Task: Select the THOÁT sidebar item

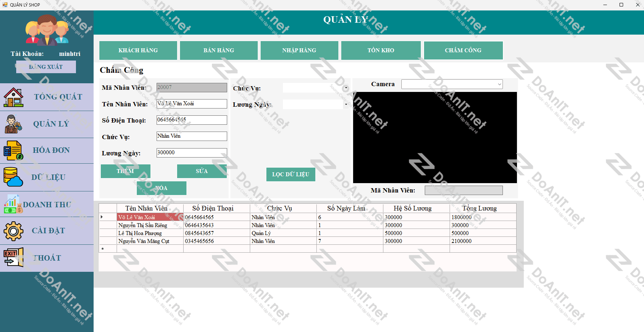Action: [x=47, y=258]
